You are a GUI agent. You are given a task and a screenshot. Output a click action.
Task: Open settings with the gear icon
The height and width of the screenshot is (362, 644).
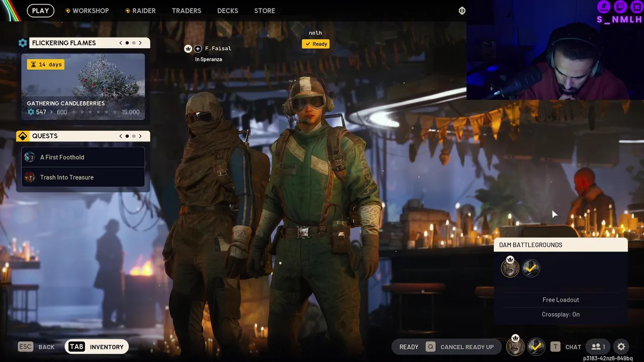pos(621,347)
